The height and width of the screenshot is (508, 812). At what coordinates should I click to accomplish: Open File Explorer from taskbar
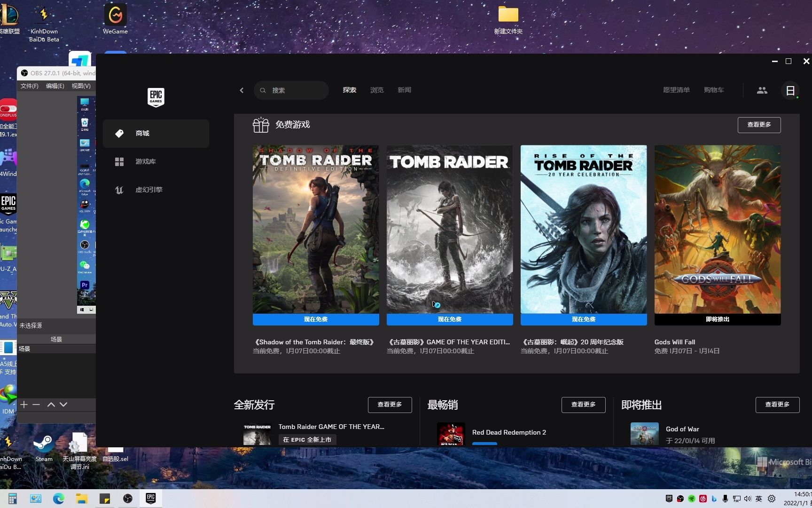[82, 499]
